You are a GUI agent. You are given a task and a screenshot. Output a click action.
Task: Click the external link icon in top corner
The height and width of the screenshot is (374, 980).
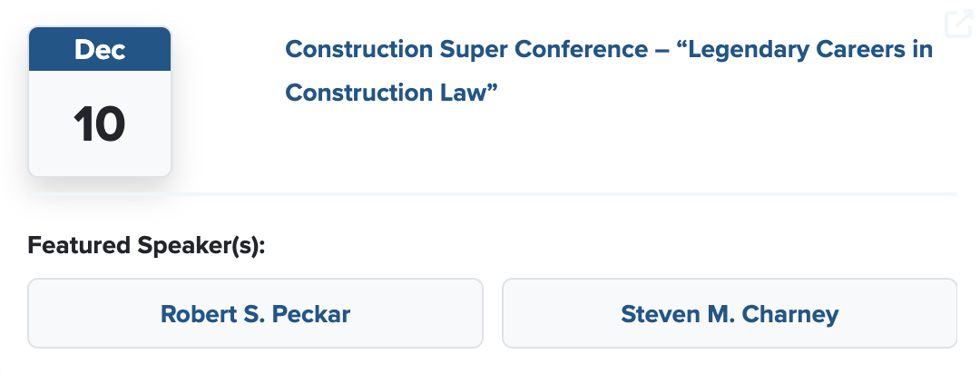(x=958, y=24)
